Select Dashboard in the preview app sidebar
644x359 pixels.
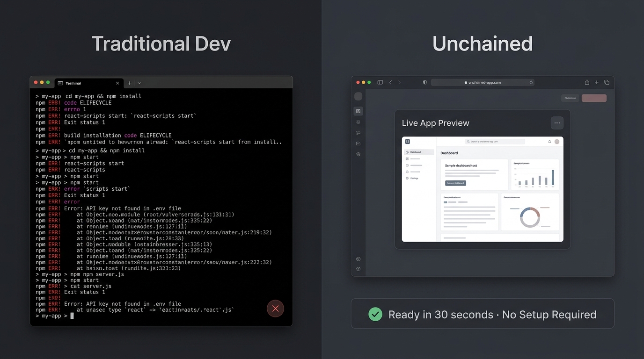(419, 152)
